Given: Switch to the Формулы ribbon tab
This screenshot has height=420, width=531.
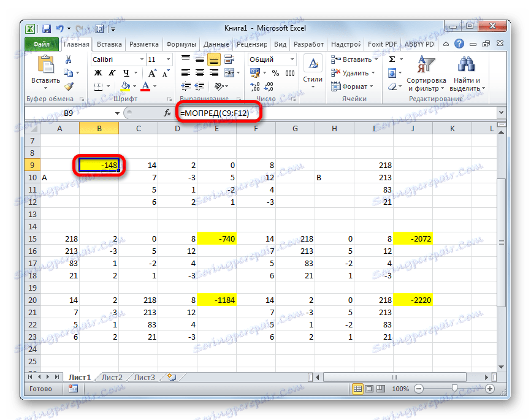Looking at the screenshot, I should 181,44.
